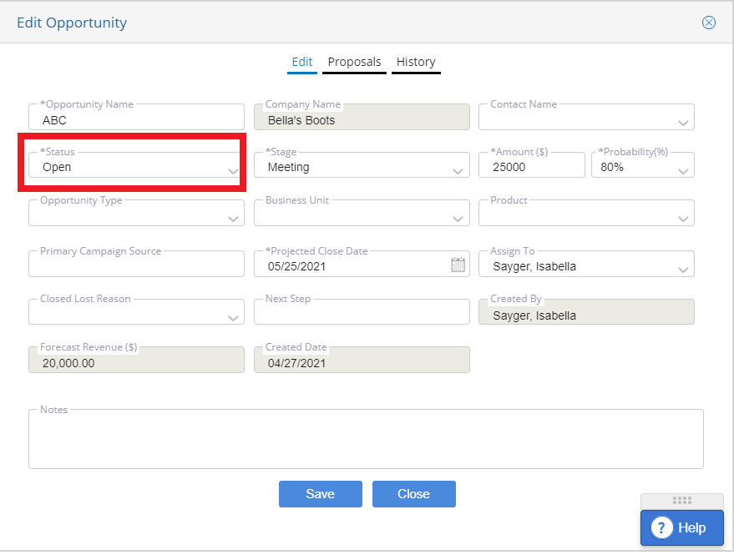Open the Opportunity Type dropdown
This screenshot has width=734, height=560.
[136, 213]
